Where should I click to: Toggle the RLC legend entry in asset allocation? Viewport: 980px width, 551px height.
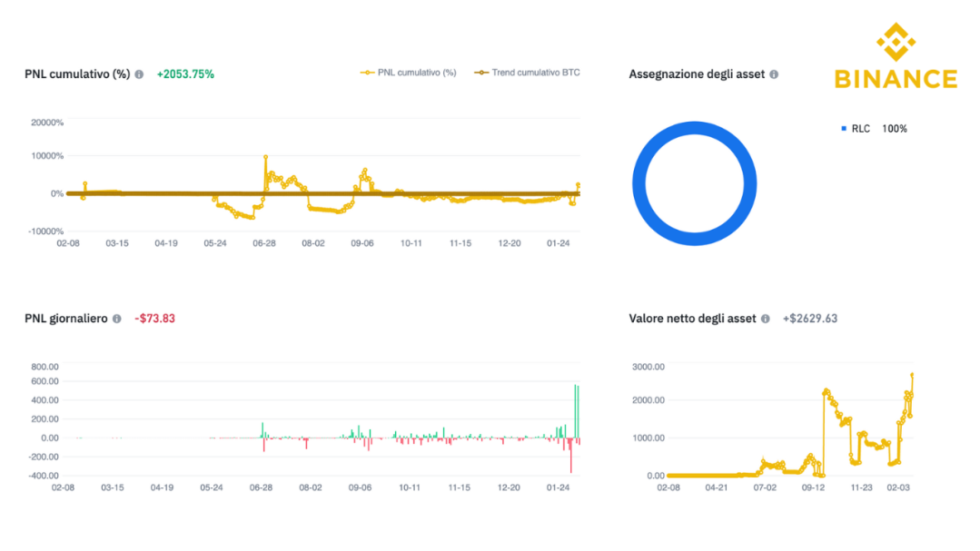(x=874, y=129)
